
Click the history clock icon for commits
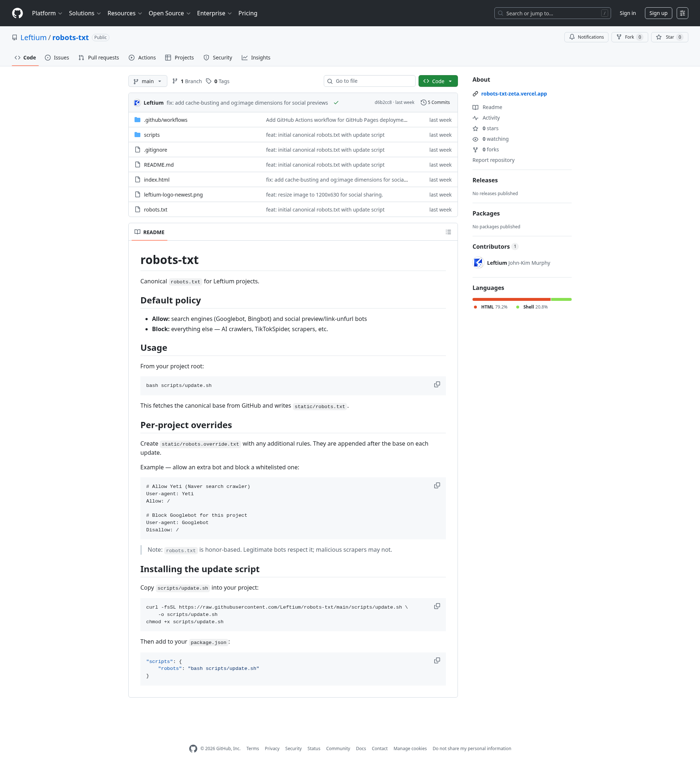click(x=423, y=102)
